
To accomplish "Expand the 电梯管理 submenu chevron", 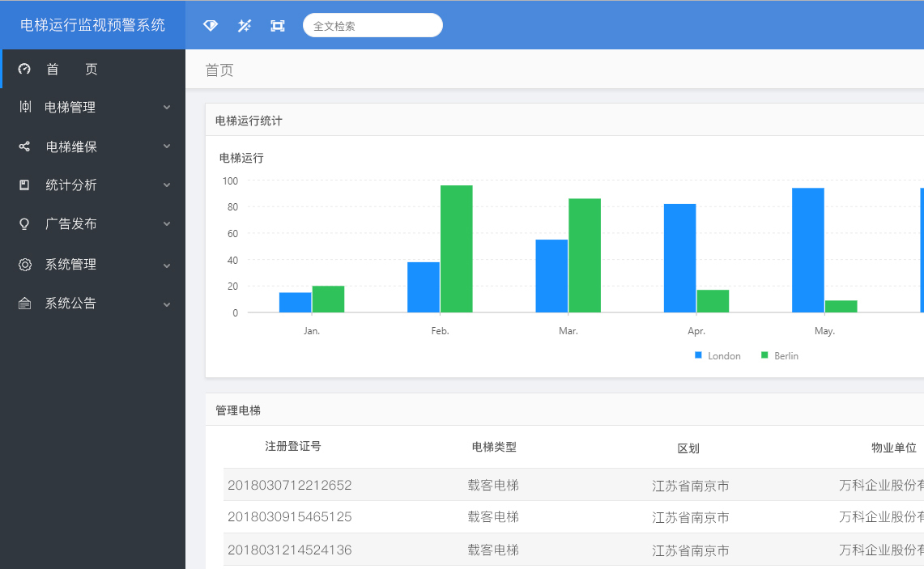I will (x=167, y=108).
